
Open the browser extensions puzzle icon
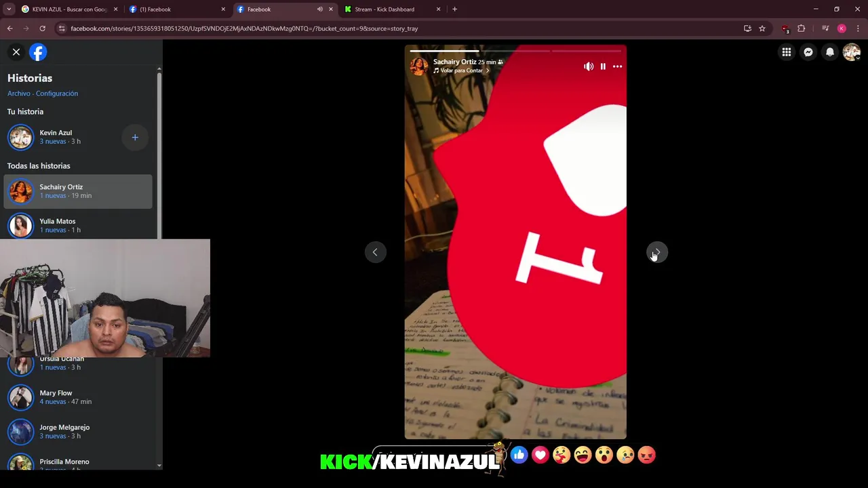(x=802, y=28)
